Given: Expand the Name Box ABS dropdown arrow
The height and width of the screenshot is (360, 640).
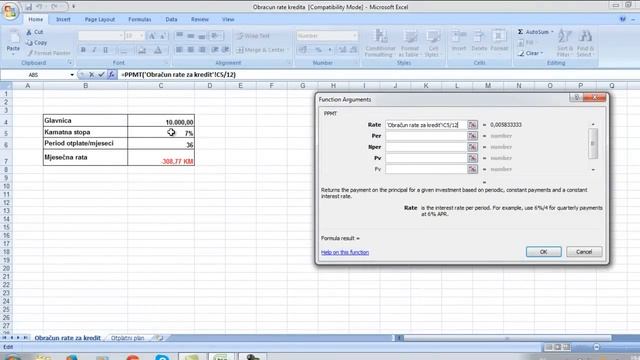Looking at the screenshot, I should point(72,75).
